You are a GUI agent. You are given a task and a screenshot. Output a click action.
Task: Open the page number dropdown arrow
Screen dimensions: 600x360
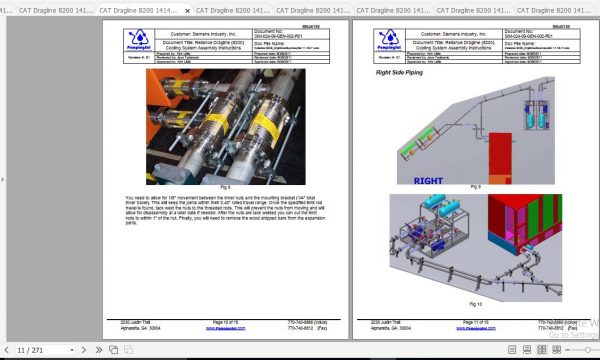tap(72, 350)
